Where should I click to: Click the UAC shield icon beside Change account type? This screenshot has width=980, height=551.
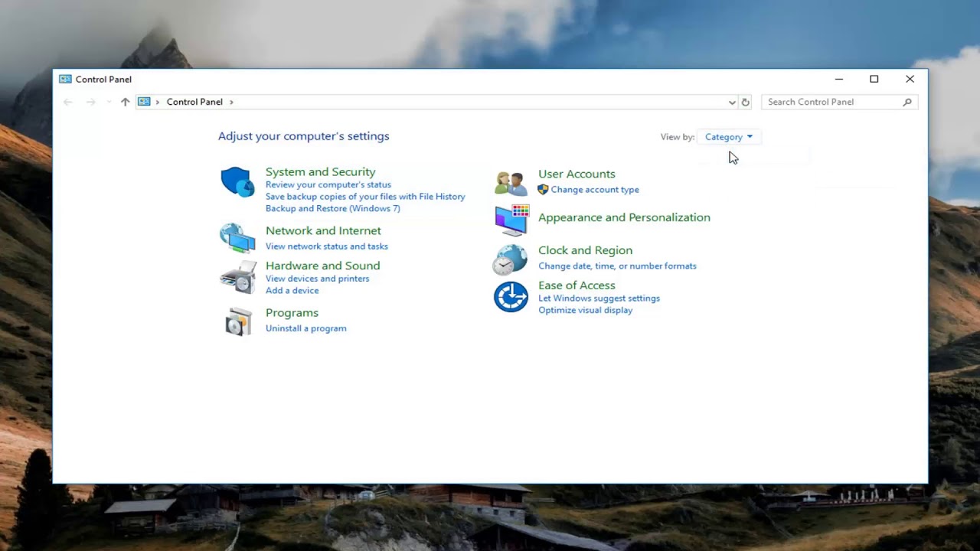[543, 189]
